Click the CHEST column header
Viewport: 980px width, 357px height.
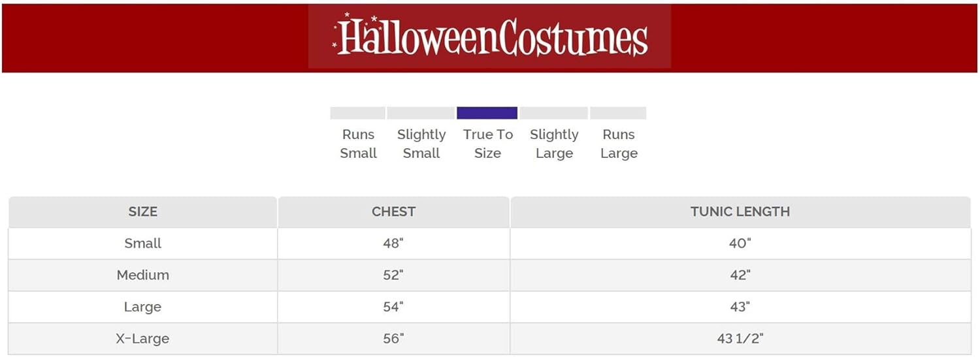pos(393,211)
